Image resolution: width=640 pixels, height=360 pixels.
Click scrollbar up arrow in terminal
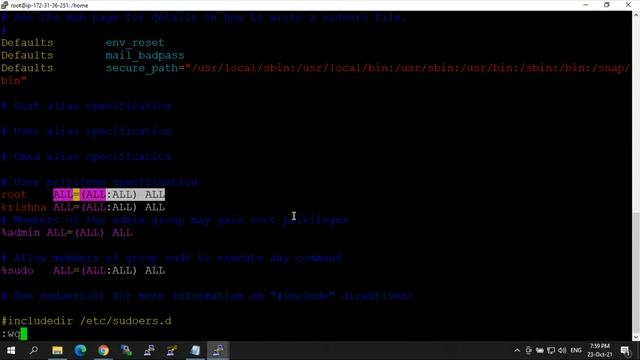pos(636,15)
